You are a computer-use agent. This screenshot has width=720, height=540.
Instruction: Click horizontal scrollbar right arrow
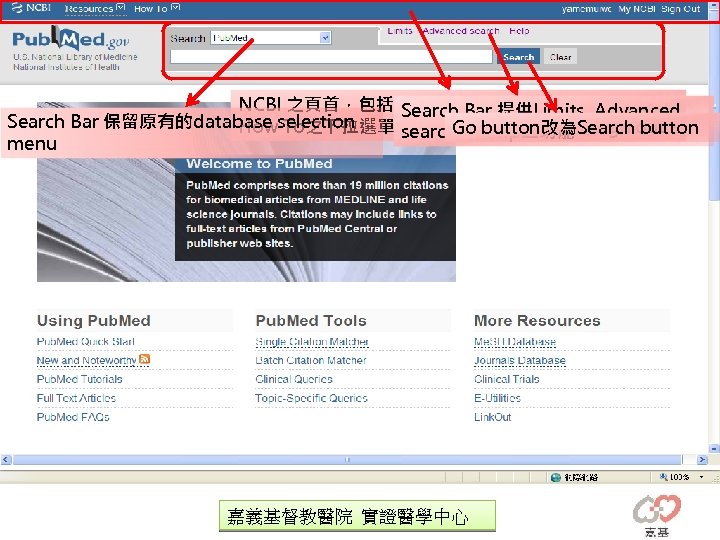[702, 459]
